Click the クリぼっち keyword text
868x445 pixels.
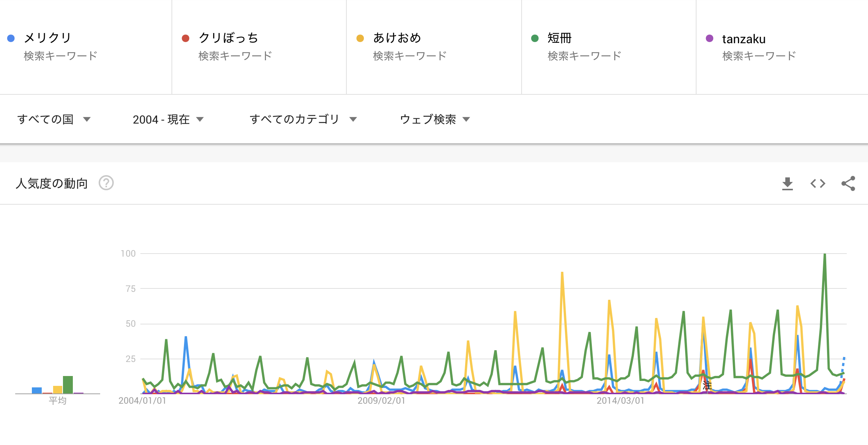(228, 38)
